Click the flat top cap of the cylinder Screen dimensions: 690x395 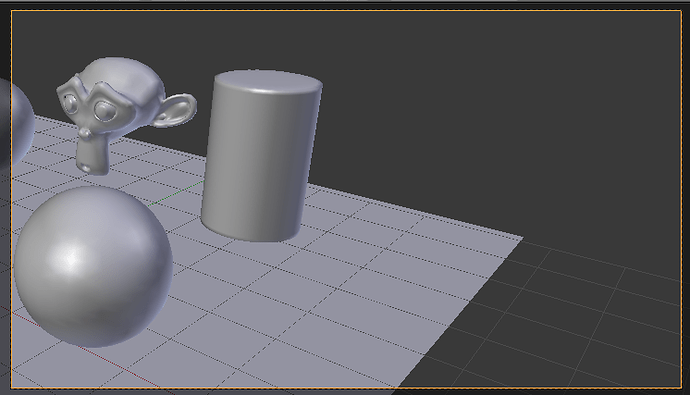pyautogui.click(x=268, y=81)
